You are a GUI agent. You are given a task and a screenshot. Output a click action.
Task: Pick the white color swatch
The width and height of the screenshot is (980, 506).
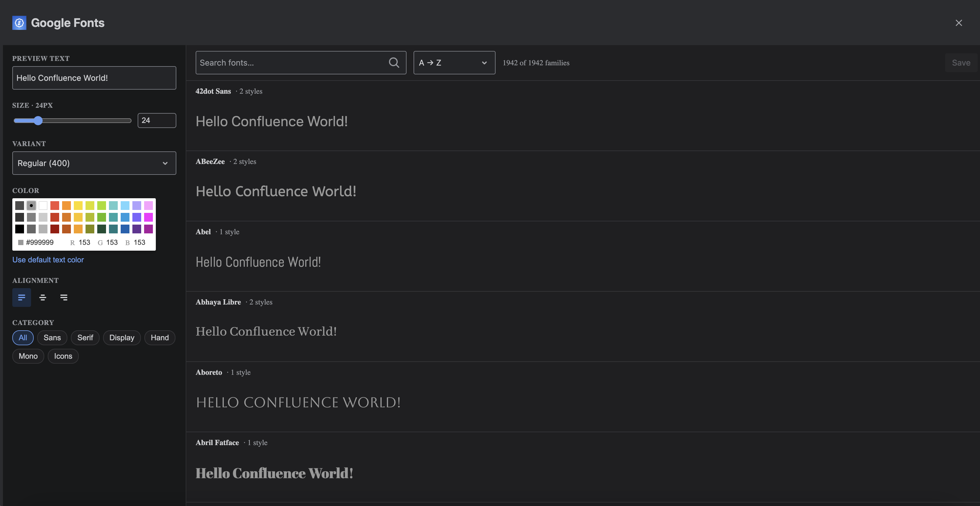coord(43,206)
